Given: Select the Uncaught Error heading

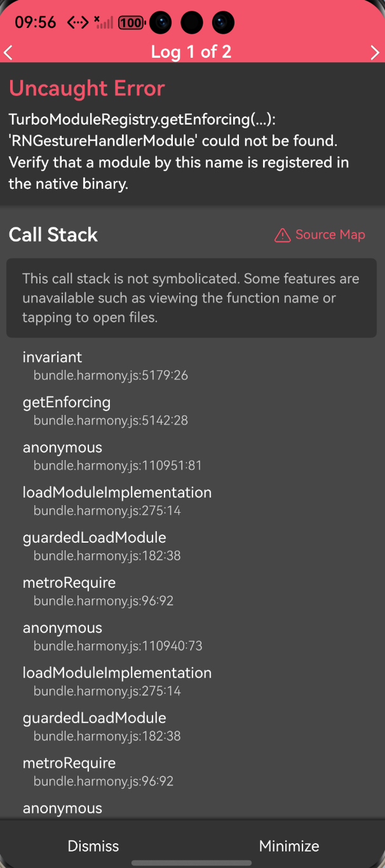Looking at the screenshot, I should tap(86, 88).
